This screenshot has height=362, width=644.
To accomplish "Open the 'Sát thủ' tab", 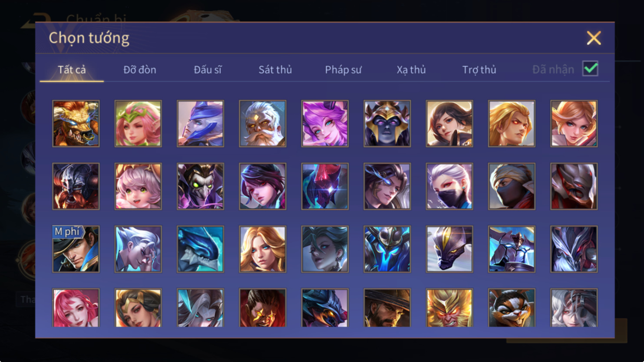I will coord(275,69).
